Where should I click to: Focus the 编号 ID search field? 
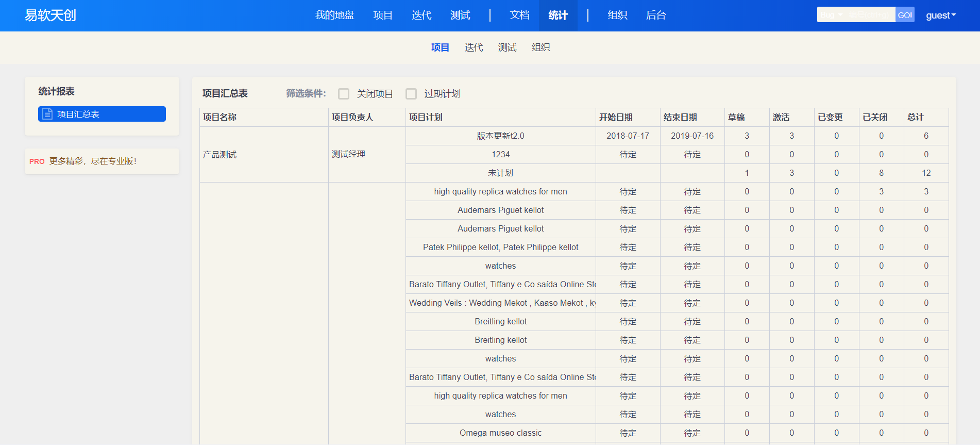(869, 15)
